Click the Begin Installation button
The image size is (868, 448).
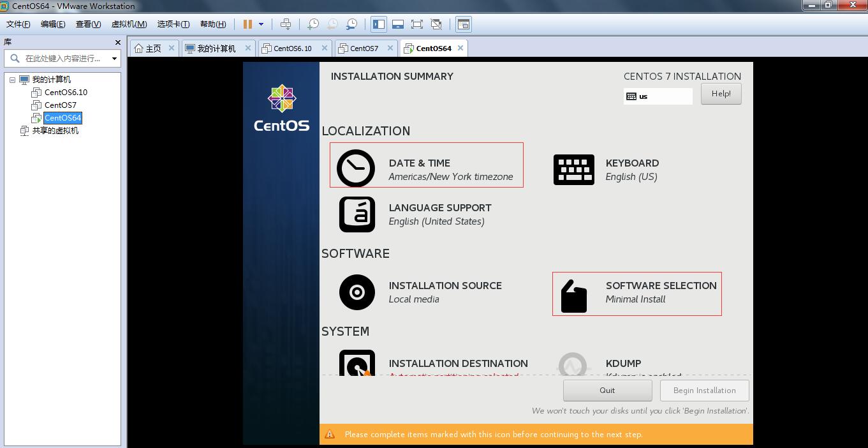[704, 391]
